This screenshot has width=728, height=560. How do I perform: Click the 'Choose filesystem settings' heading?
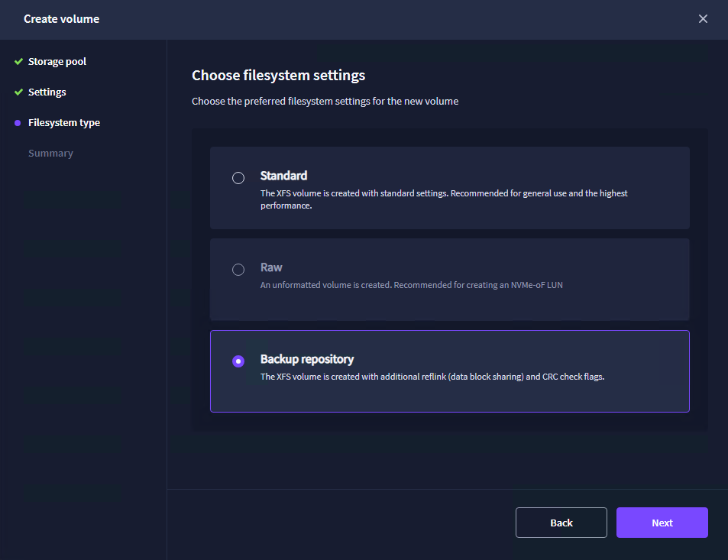(279, 75)
